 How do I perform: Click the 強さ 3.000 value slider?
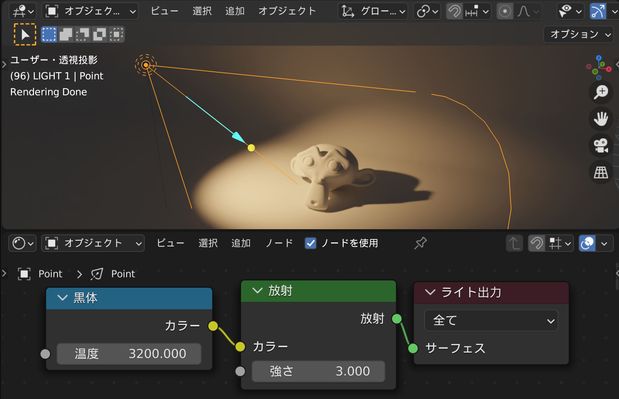point(319,371)
